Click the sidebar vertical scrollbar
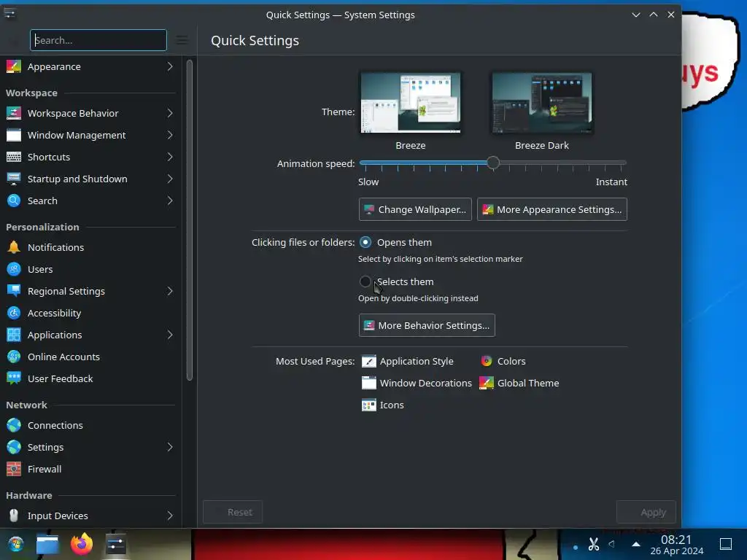 tap(190, 220)
